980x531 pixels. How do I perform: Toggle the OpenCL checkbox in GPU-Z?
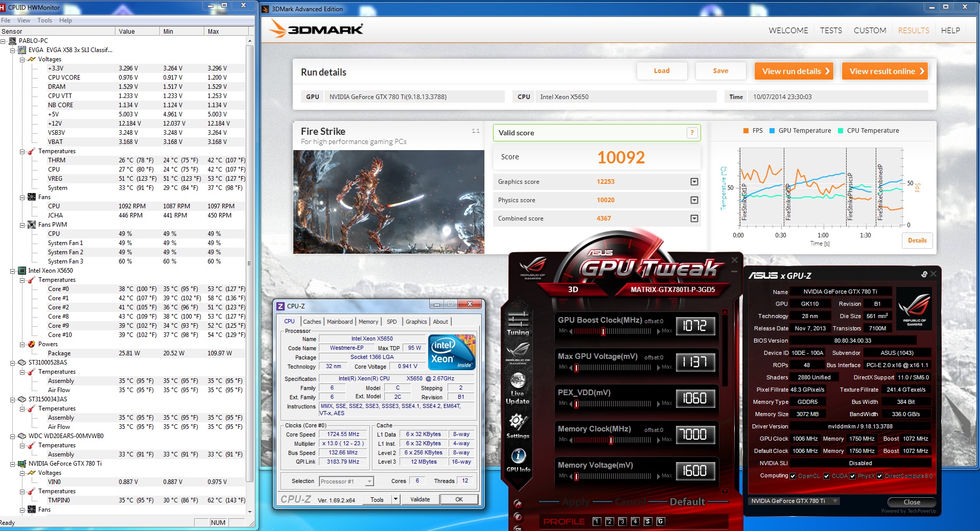click(x=792, y=476)
